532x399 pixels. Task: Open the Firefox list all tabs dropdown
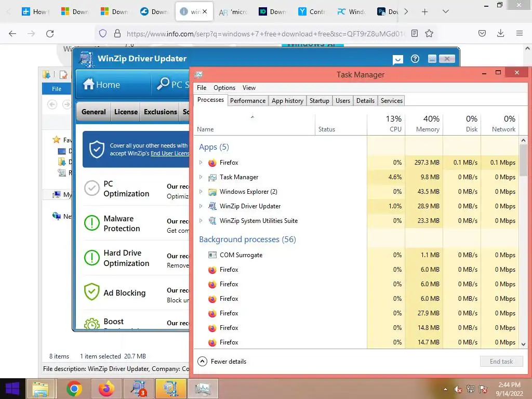446,11
